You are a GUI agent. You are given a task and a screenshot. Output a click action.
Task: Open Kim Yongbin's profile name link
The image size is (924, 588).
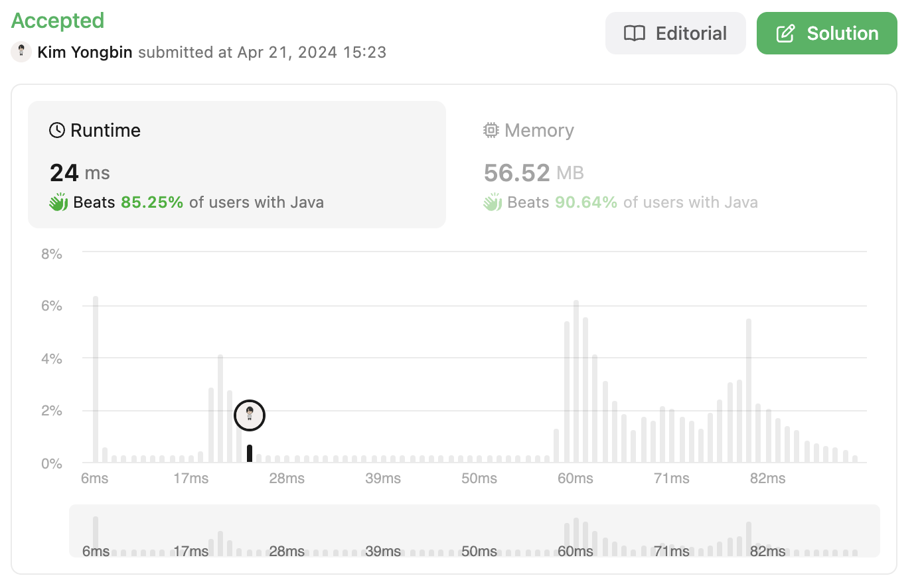pos(85,52)
